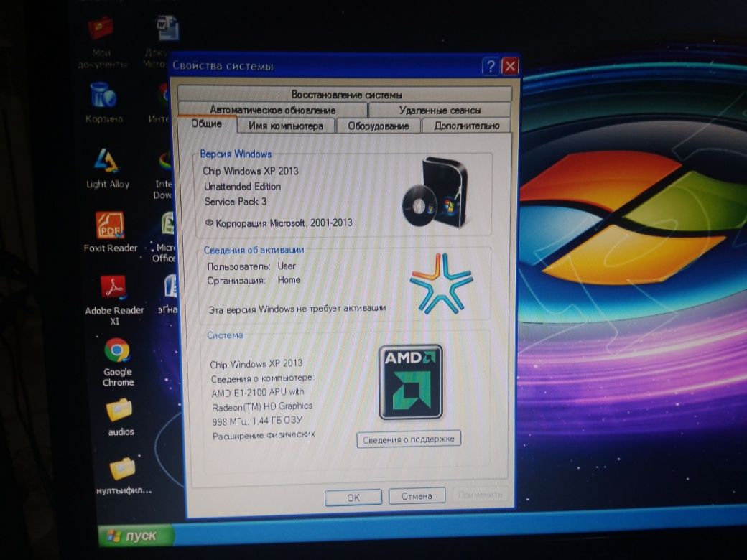Click the Windows software box image
This screenshot has width=747, height=560.
pos(436,193)
